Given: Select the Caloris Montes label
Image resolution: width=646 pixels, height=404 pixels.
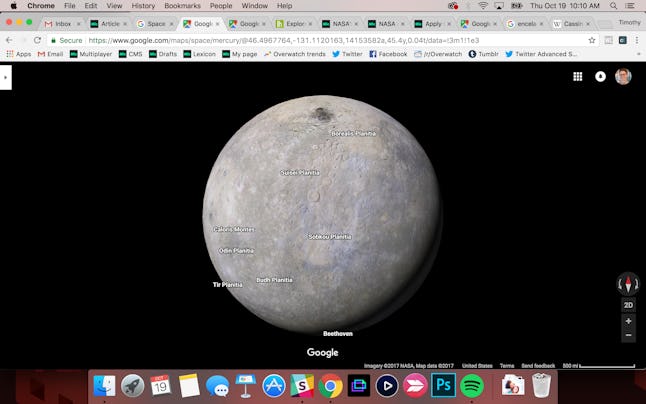Looking at the screenshot, I should point(234,229).
